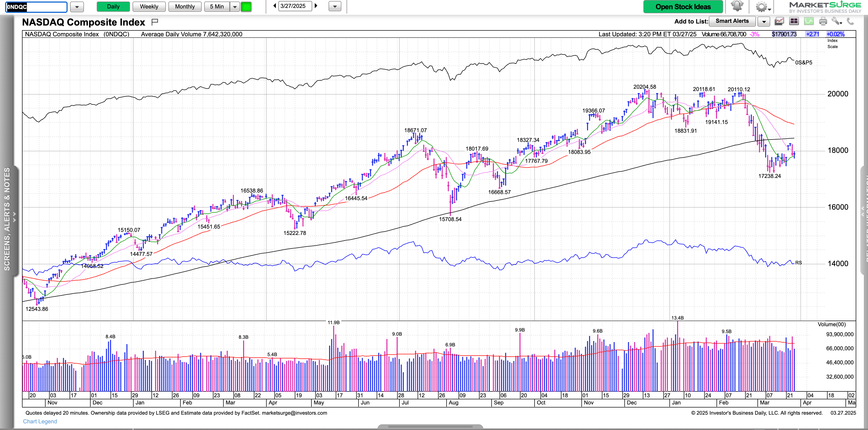
Task: Click the chart overlay icon
Action: 779,21
